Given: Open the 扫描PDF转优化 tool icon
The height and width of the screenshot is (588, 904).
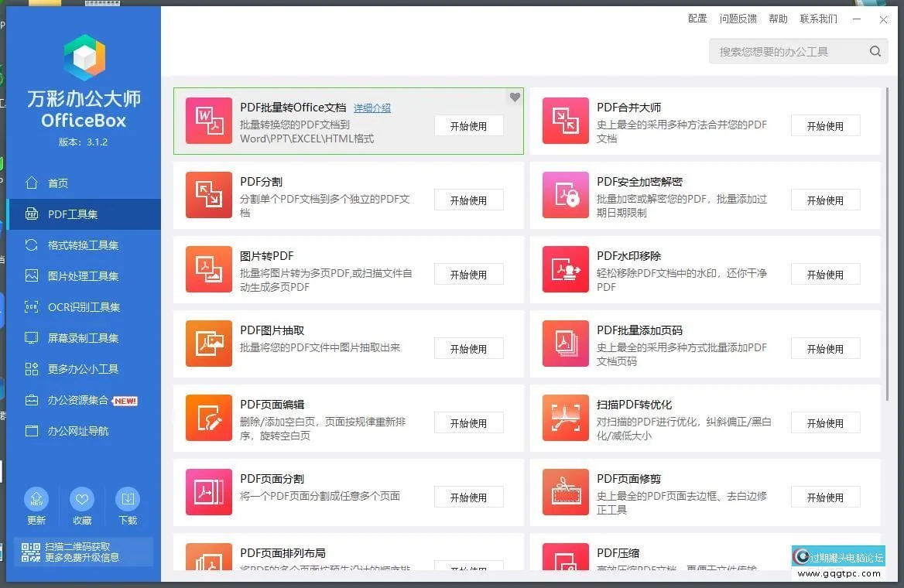Looking at the screenshot, I should pos(565,418).
